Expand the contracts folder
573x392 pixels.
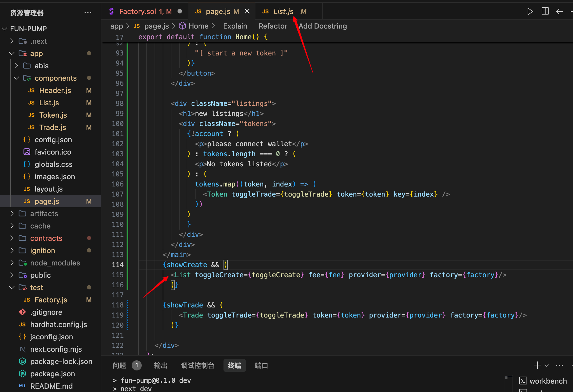12,238
